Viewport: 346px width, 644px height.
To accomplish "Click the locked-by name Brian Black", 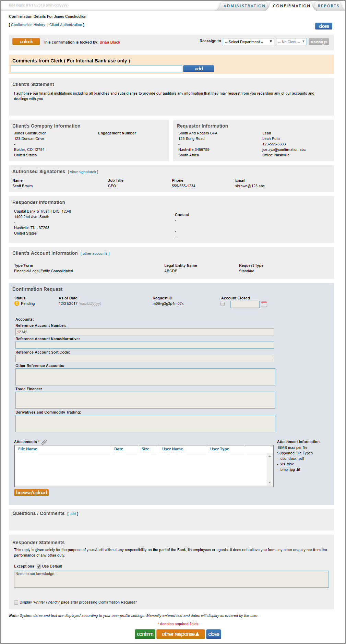I will pyautogui.click(x=110, y=43).
